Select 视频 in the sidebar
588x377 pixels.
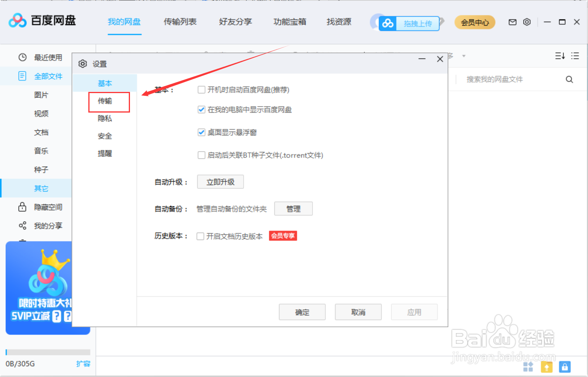coord(41,113)
